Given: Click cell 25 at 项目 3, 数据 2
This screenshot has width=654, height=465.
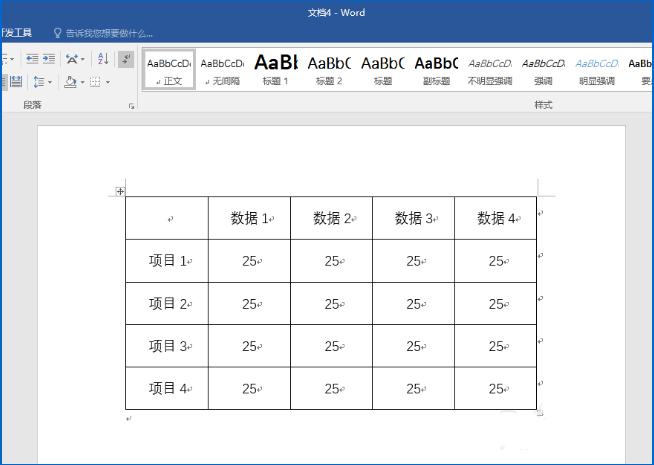Looking at the screenshot, I should 332,346.
